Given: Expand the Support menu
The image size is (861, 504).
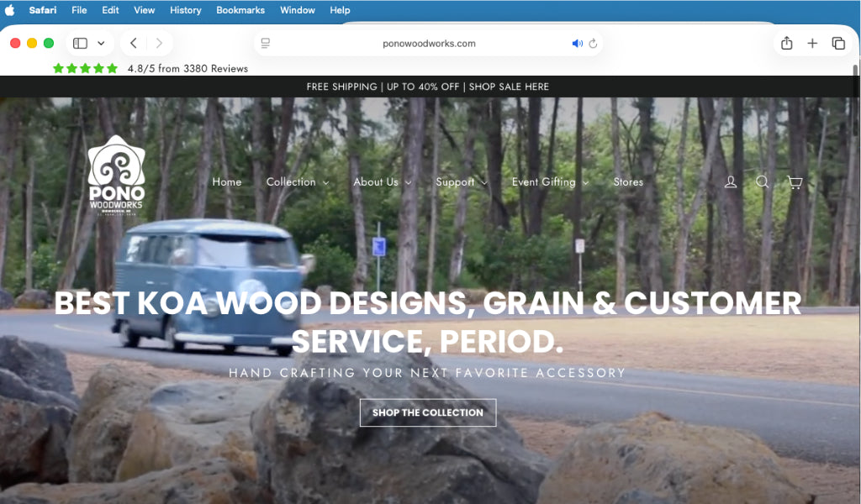Looking at the screenshot, I should 461,182.
